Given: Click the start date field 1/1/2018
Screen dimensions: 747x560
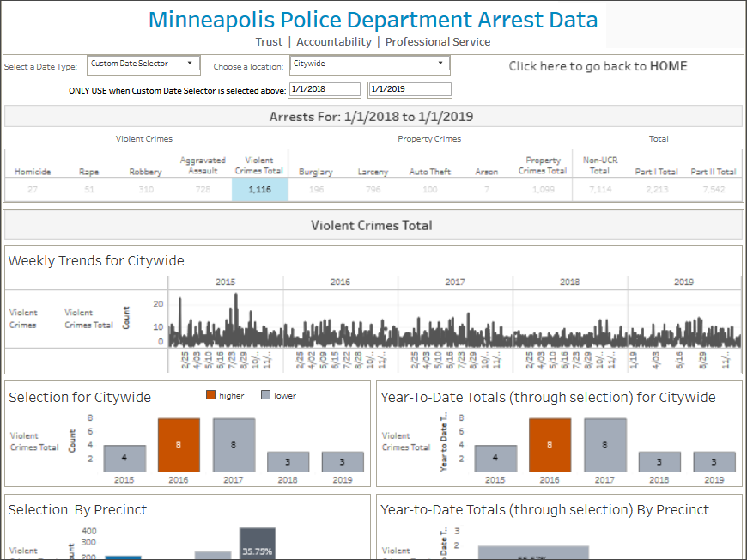Looking at the screenshot, I should click(325, 89).
